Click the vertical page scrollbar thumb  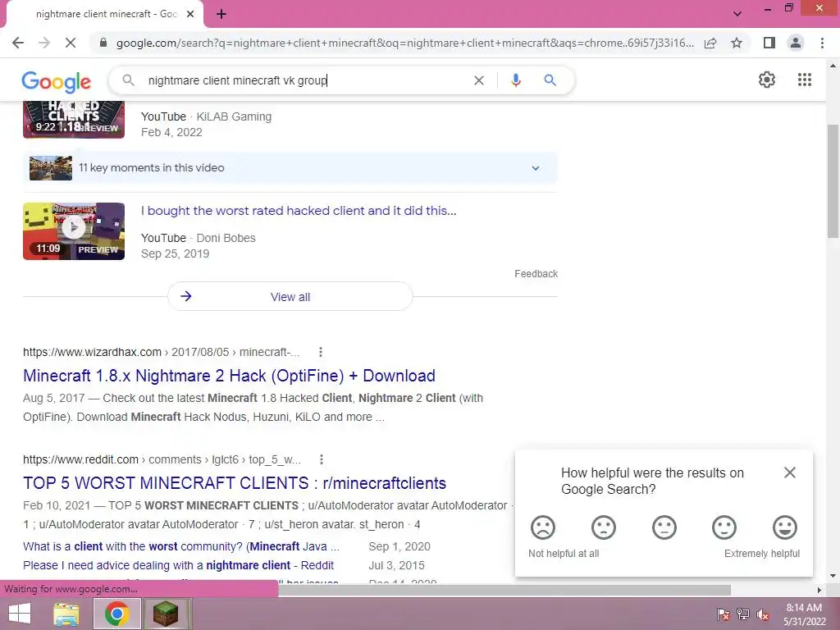pos(833,181)
